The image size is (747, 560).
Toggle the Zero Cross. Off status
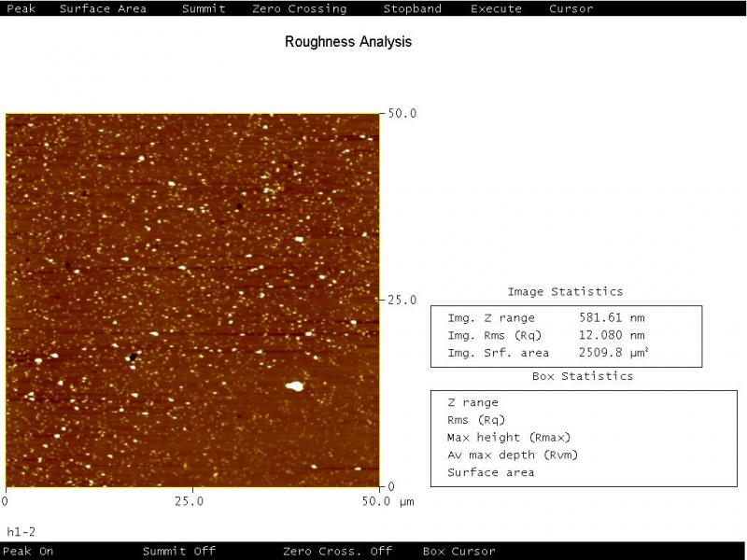coord(337,552)
